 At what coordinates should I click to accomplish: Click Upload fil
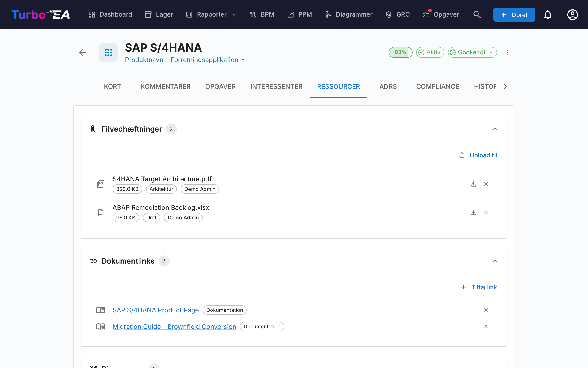coord(478,155)
